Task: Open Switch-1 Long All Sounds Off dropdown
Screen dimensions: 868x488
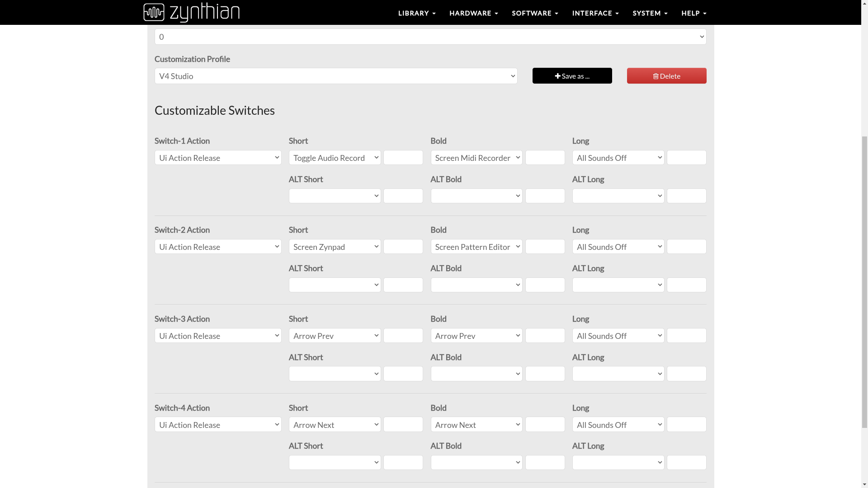Action: pyautogui.click(x=618, y=158)
